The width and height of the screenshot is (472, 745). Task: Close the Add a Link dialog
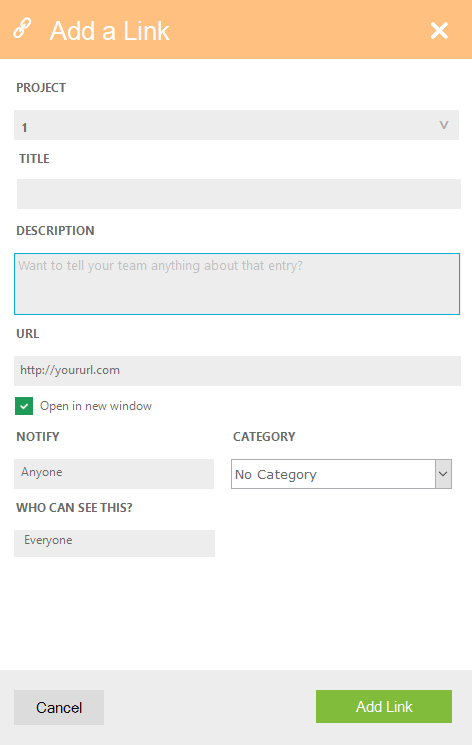point(439,31)
